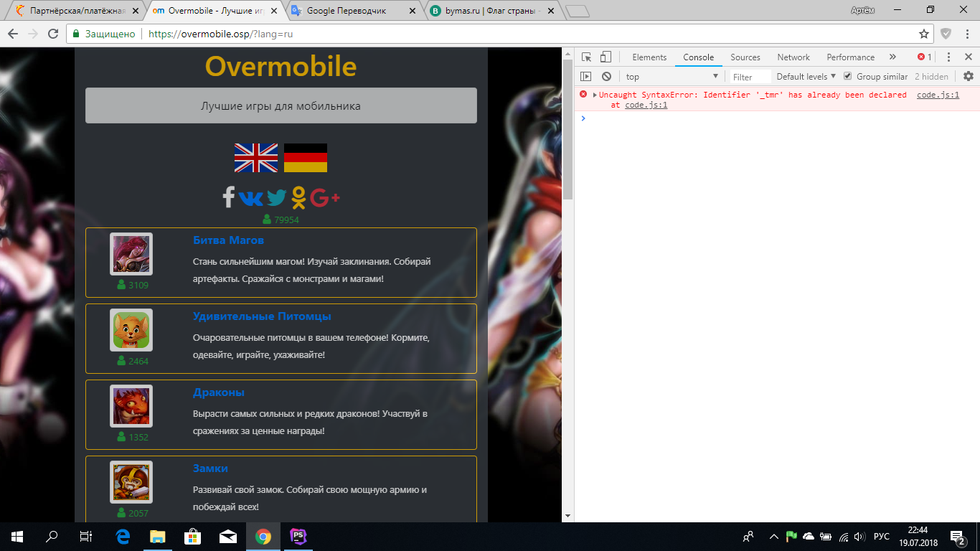
Task: Click the Facebook social icon
Action: point(229,197)
